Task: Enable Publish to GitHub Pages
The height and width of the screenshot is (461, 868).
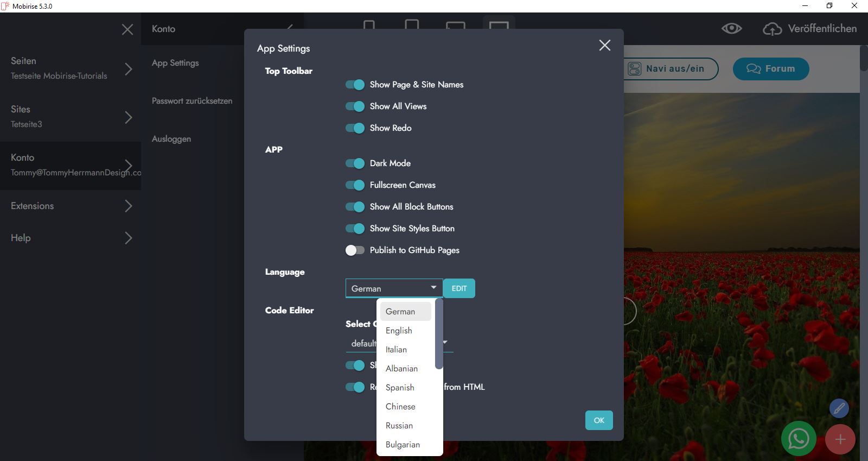Action: click(355, 250)
